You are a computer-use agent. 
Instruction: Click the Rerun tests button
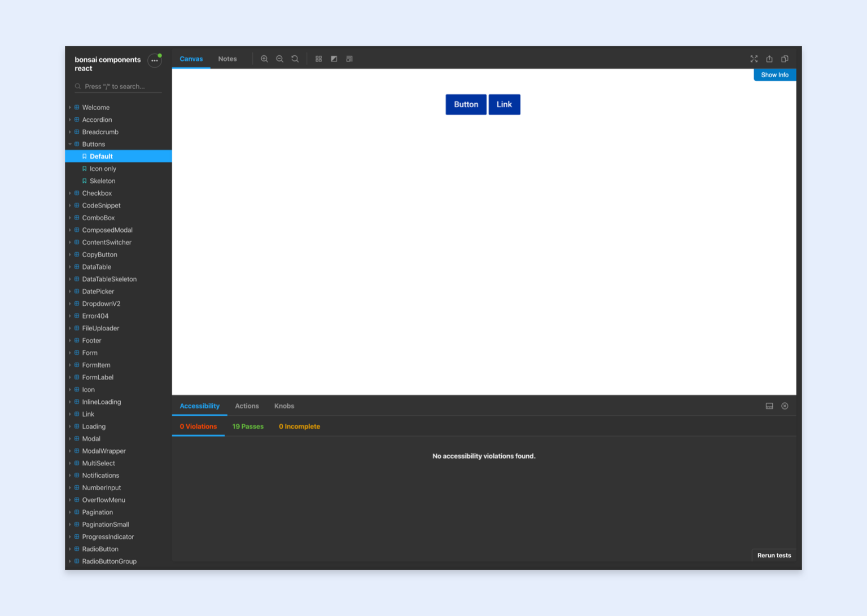(774, 555)
